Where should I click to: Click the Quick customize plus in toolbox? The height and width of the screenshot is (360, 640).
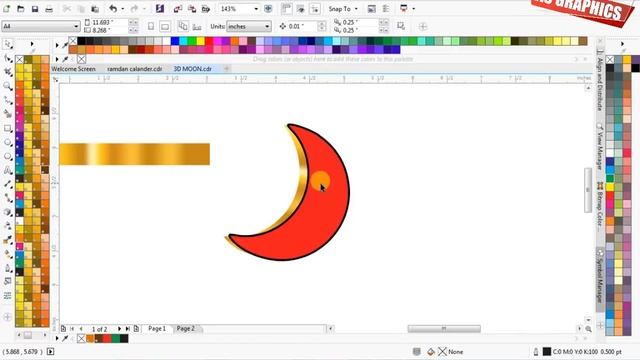[8, 317]
